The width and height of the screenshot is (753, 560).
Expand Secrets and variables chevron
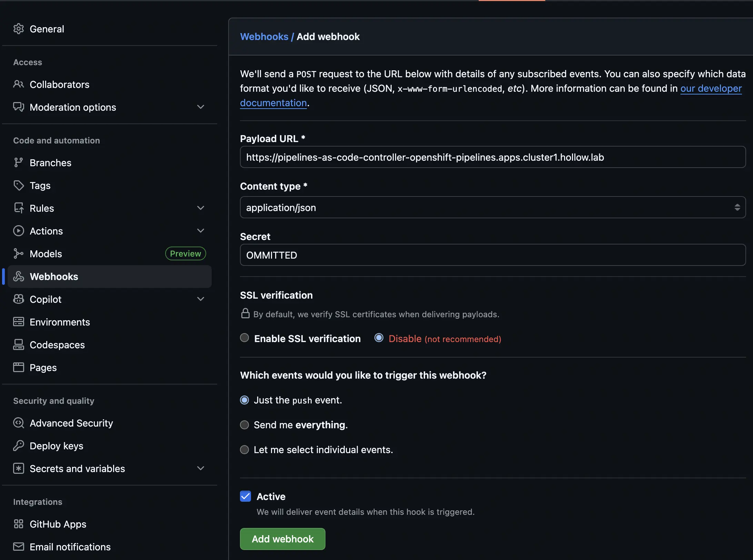201,468
